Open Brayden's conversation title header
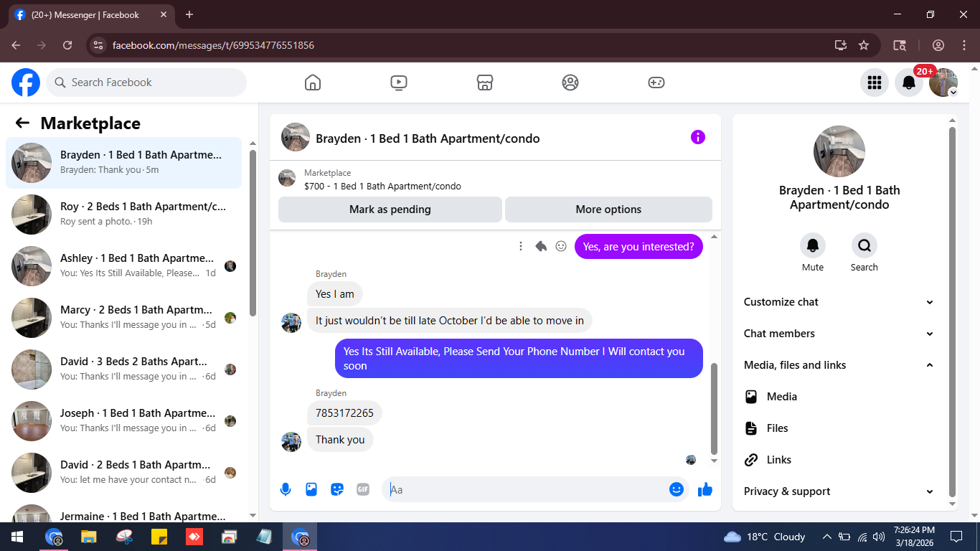 pos(428,138)
